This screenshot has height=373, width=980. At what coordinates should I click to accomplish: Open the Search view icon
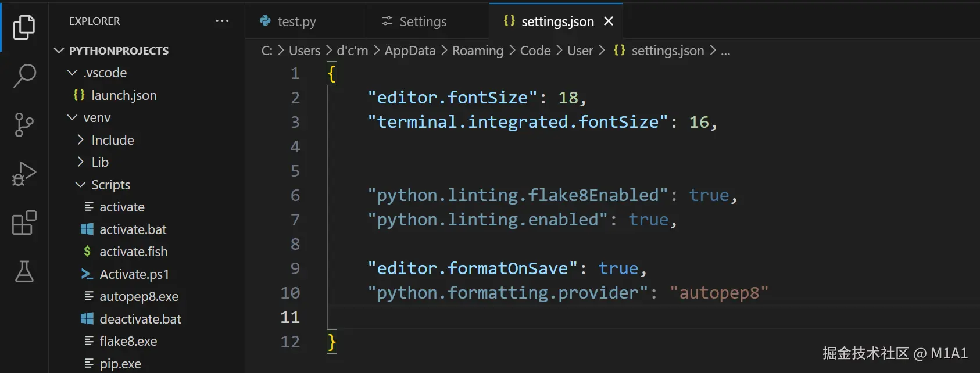tap(24, 76)
